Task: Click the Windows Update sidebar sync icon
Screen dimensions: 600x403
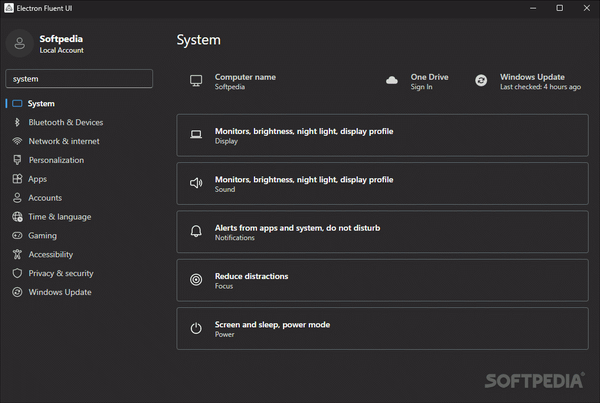Action: pyautogui.click(x=17, y=292)
